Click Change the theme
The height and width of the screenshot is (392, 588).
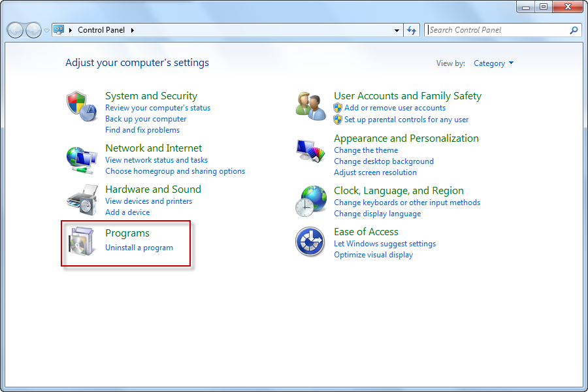366,150
